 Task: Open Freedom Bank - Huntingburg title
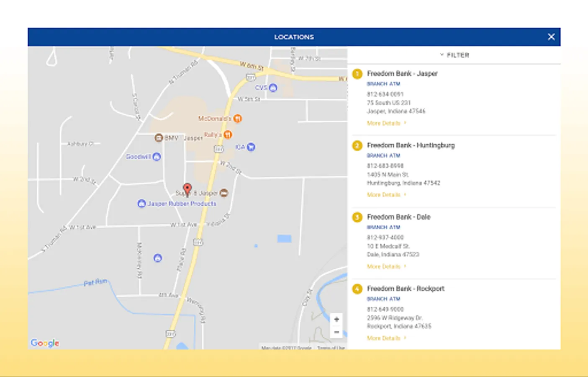(411, 145)
